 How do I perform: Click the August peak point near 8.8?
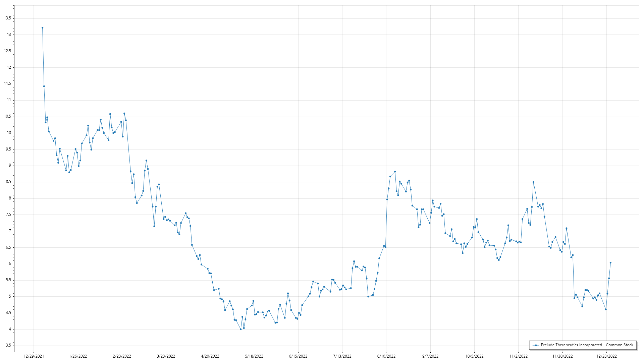tap(395, 172)
